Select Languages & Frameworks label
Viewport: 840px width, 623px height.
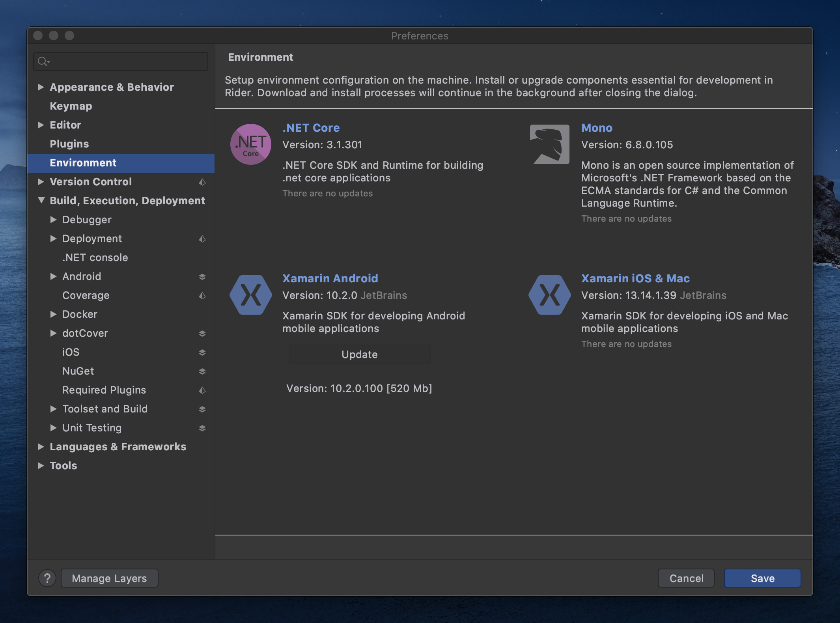[118, 447]
